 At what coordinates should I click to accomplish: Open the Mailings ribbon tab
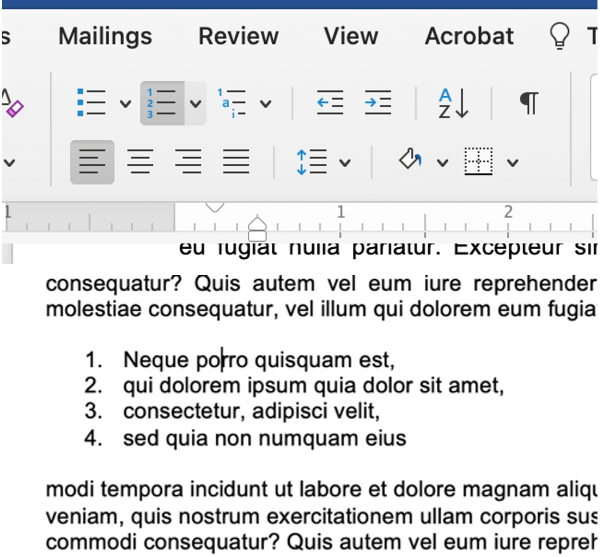(105, 36)
